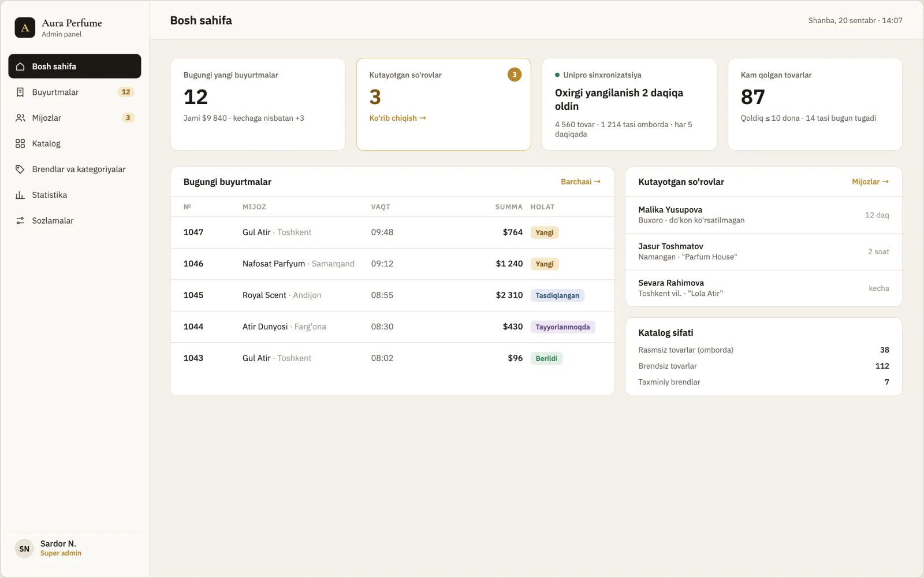The width and height of the screenshot is (924, 578).
Task: Open Jasur Toshmatov's pending request
Action: click(x=763, y=251)
